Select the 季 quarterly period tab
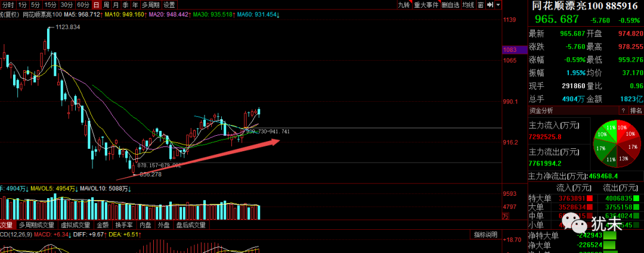The width and height of the screenshot is (644, 253). click(x=125, y=5)
